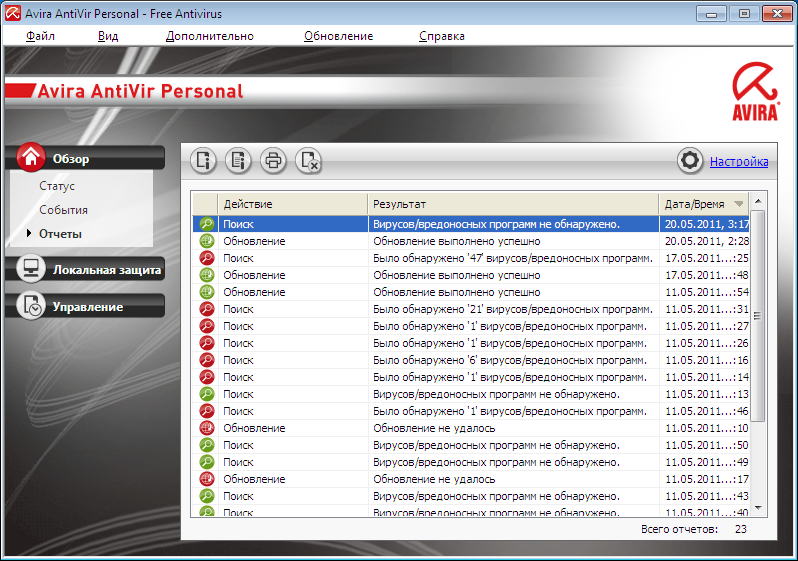This screenshot has width=798, height=561.
Task: Click date cell '11.05.2011...:46'
Action: click(x=706, y=411)
